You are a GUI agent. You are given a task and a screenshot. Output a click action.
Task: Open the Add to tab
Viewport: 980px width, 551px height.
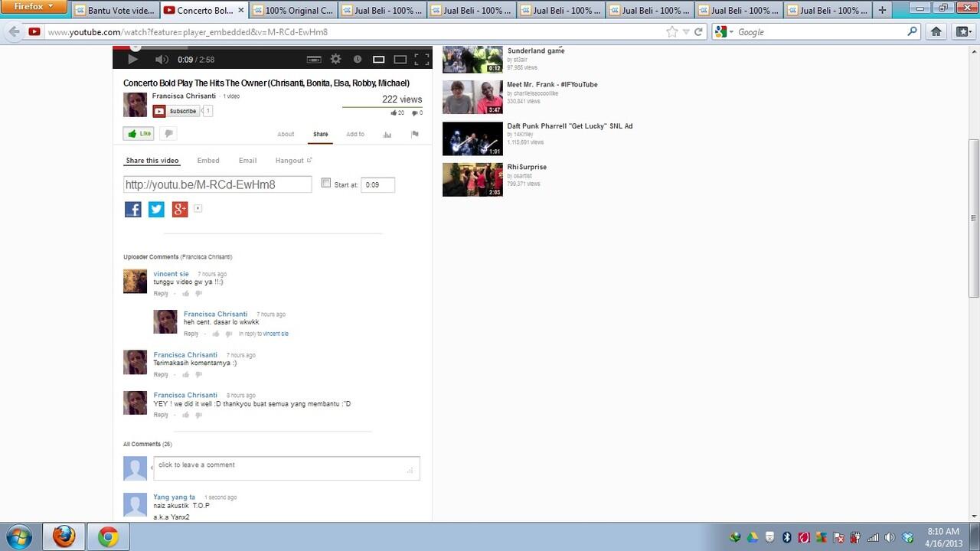click(355, 134)
